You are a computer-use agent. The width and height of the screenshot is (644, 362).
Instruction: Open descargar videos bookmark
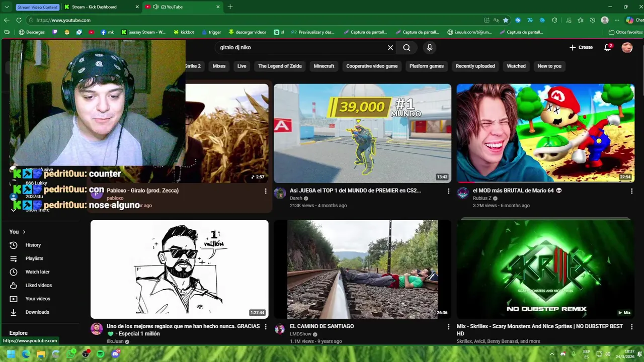click(247, 32)
